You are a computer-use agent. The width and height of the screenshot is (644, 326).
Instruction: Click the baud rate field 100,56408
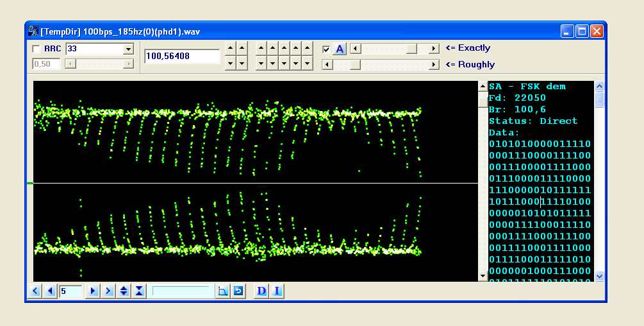pyautogui.click(x=183, y=56)
